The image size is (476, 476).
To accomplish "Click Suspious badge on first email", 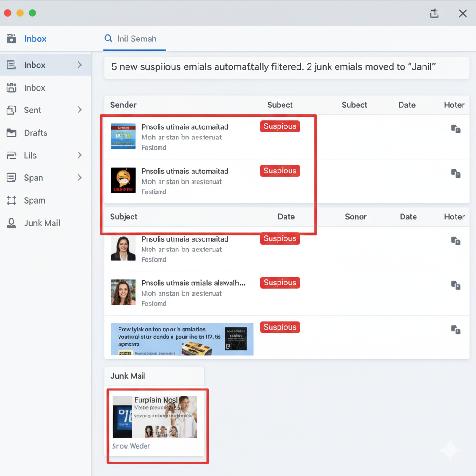I will click(x=280, y=126).
